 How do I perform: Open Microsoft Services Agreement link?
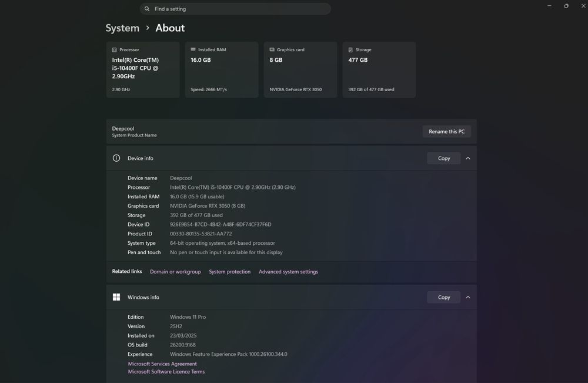point(162,364)
